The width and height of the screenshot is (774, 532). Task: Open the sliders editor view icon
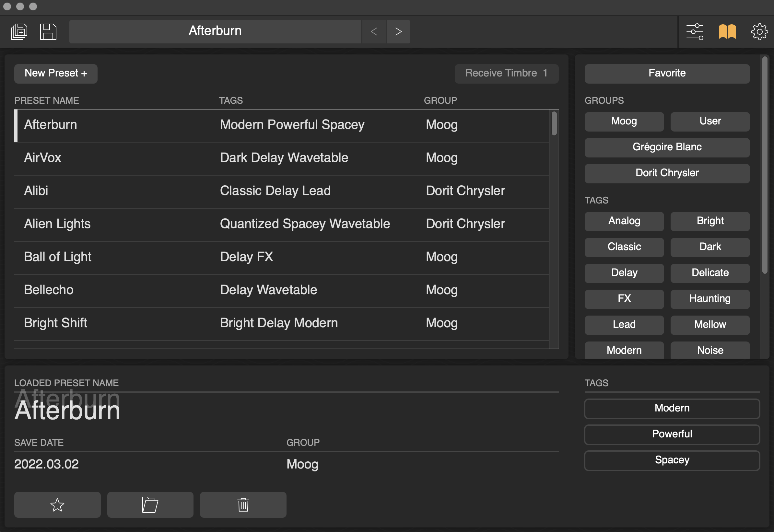(x=695, y=32)
